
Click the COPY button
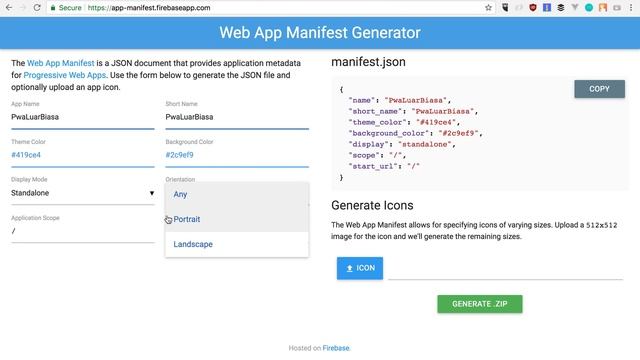tap(599, 89)
